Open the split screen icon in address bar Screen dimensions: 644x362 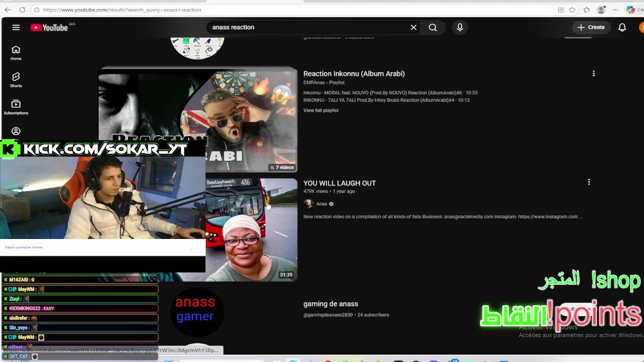point(561,10)
